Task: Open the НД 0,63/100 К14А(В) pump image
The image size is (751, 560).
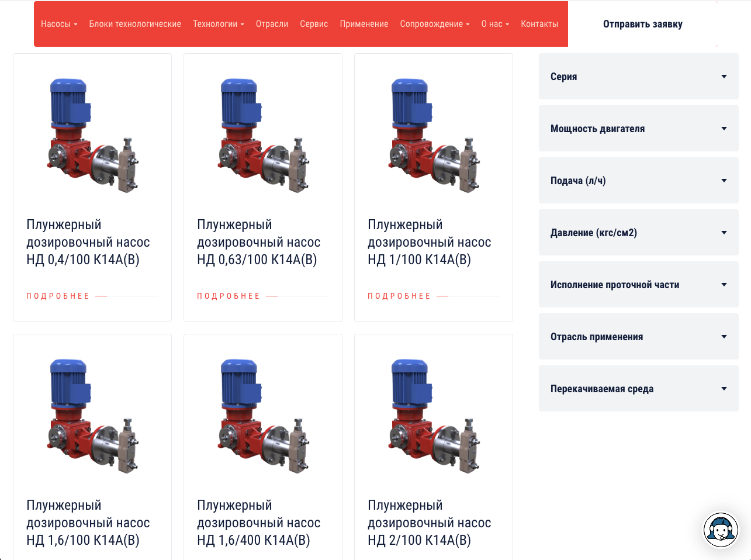Action: coord(263,135)
